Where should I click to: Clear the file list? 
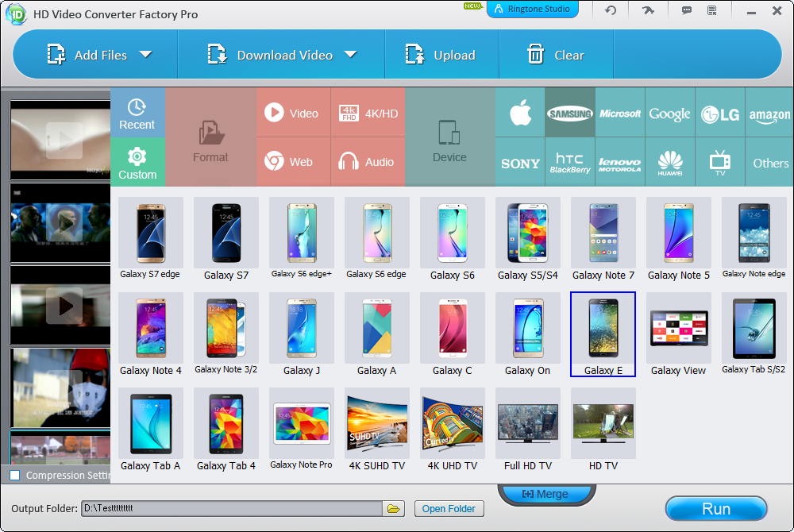[x=556, y=55]
